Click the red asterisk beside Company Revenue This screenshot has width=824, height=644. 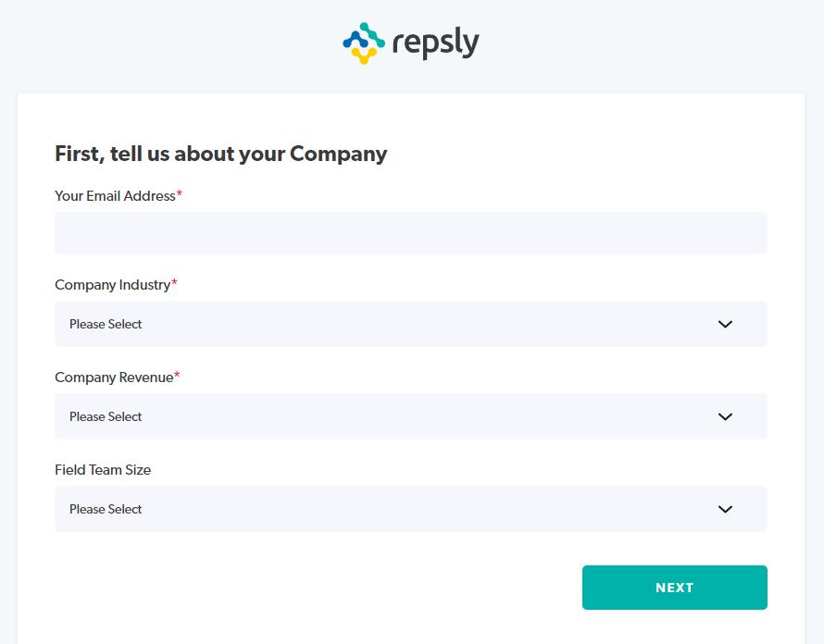[177, 376]
